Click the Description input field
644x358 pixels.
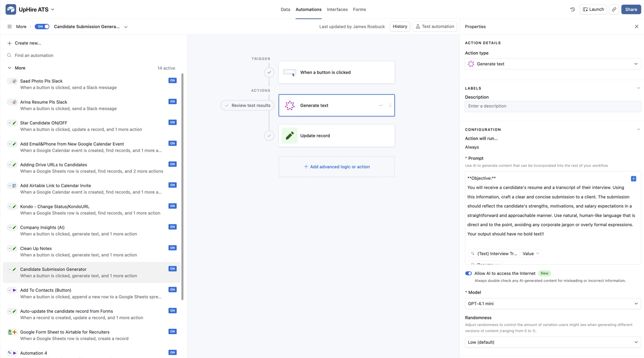point(553,106)
